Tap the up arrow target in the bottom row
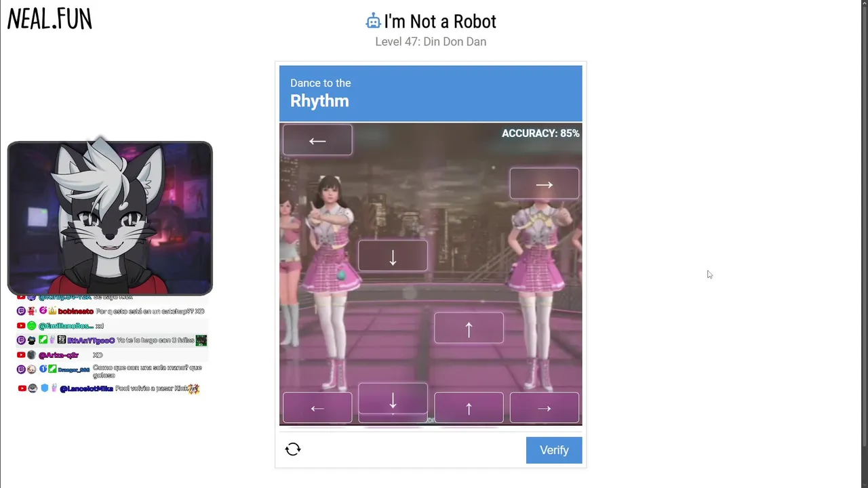 coord(469,408)
